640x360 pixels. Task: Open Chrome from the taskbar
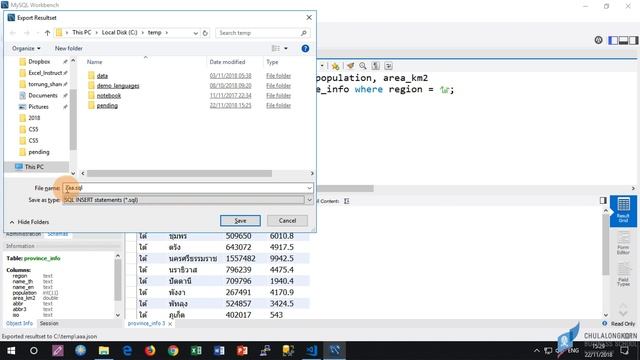click(x=173, y=351)
